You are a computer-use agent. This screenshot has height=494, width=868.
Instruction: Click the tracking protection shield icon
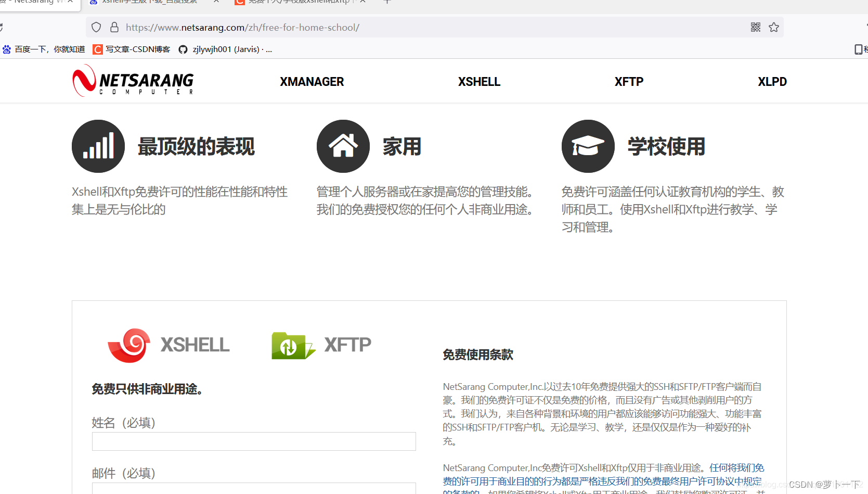[96, 27]
